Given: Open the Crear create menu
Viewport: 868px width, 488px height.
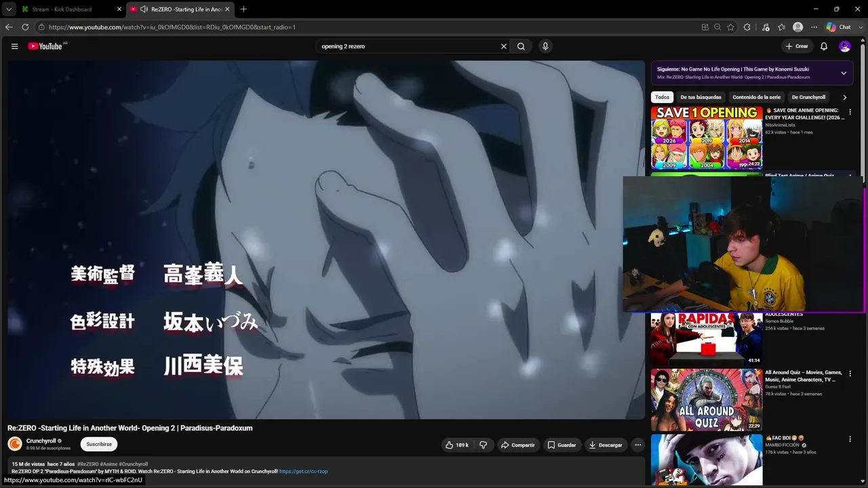Looking at the screenshot, I should [797, 46].
